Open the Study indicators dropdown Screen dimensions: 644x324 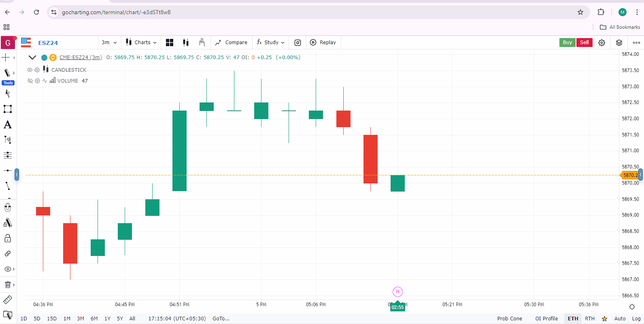[270, 43]
